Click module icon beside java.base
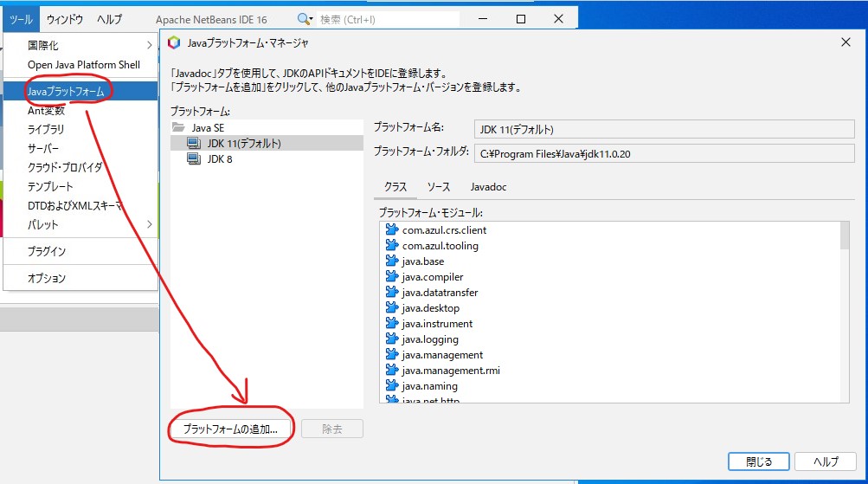 (x=392, y=261)
